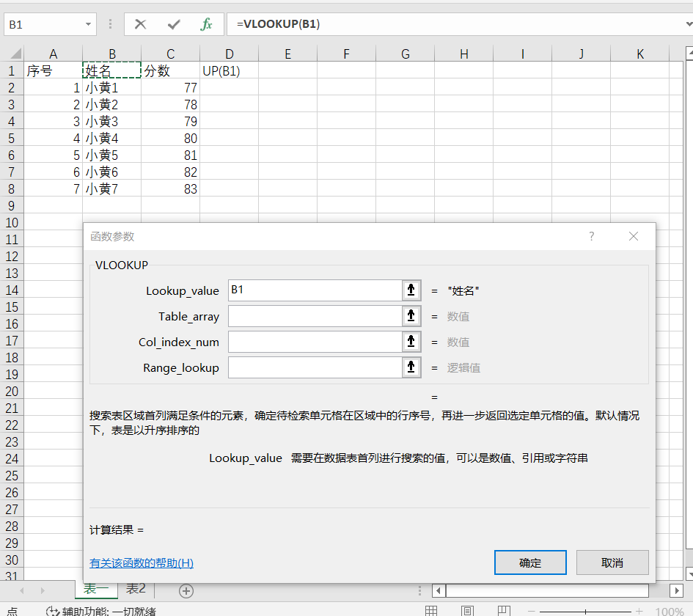The width and height of the screenshot is (693, 616).
Task: Click 确定 button to confirm
Action: click(x=530, y=562)
